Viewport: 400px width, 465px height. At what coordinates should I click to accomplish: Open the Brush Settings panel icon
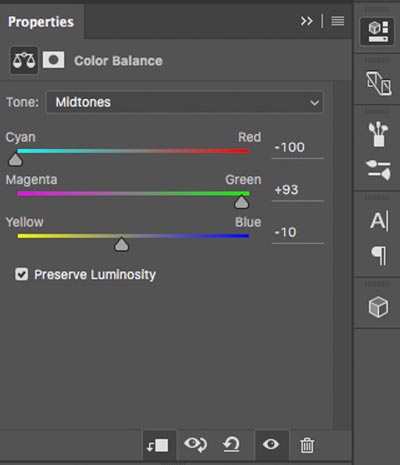coord(379,170)
